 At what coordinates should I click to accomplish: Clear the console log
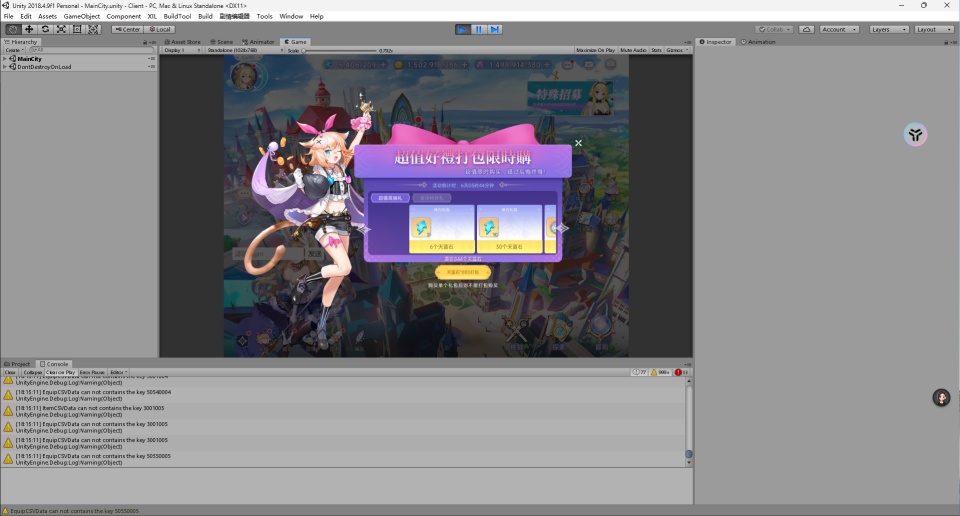[10, 372]
